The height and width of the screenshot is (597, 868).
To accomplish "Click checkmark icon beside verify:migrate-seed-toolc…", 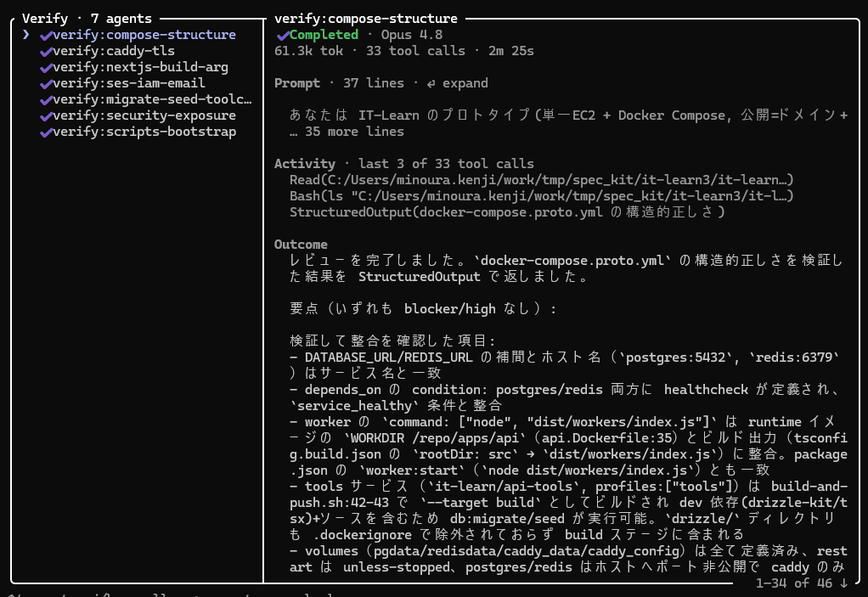I will click(x=46, y=99).
